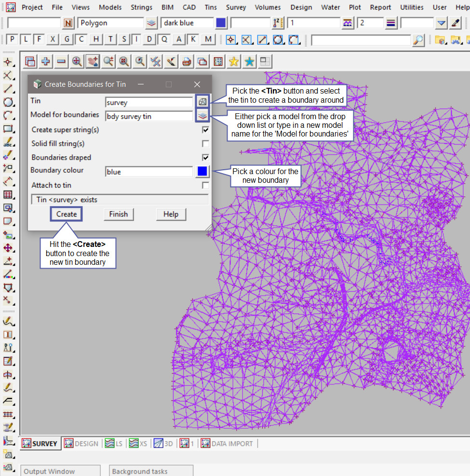Click the yellow star icon

click(x=233, y=61)
